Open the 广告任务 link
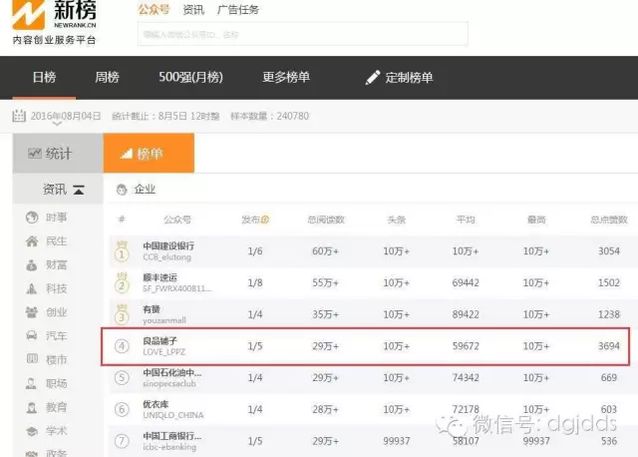Screen dimensions: 638x457 238,9
